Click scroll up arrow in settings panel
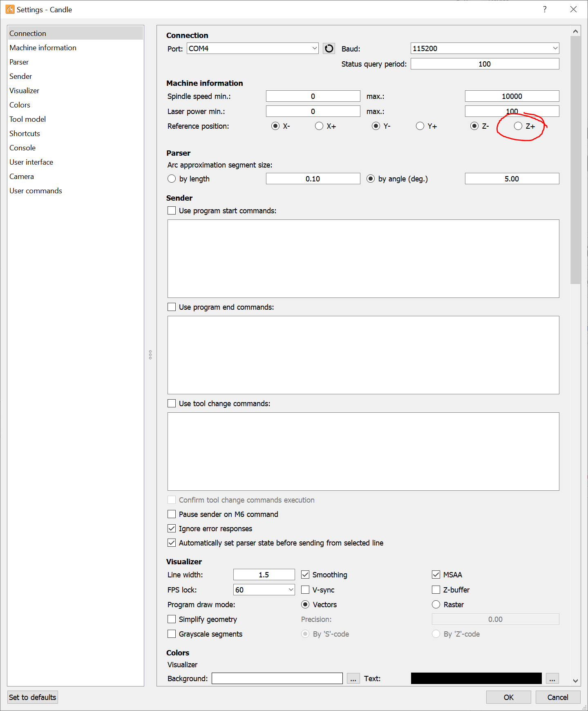This screenshot has height=711, width=588. click(x=575, y=31)
